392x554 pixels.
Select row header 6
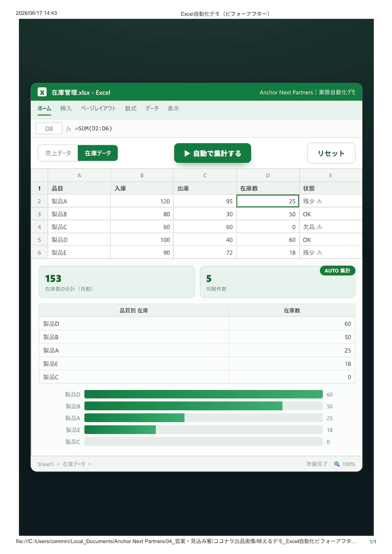39,252
